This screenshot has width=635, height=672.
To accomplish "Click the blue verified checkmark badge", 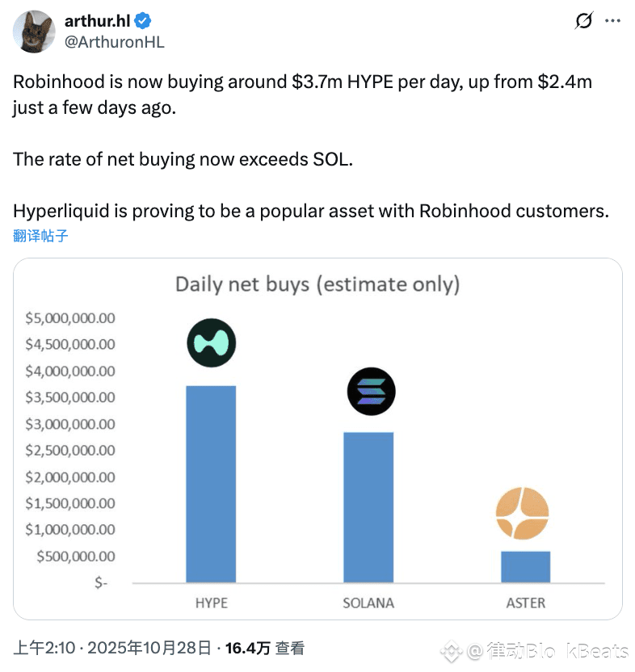I will coord(140,22).
